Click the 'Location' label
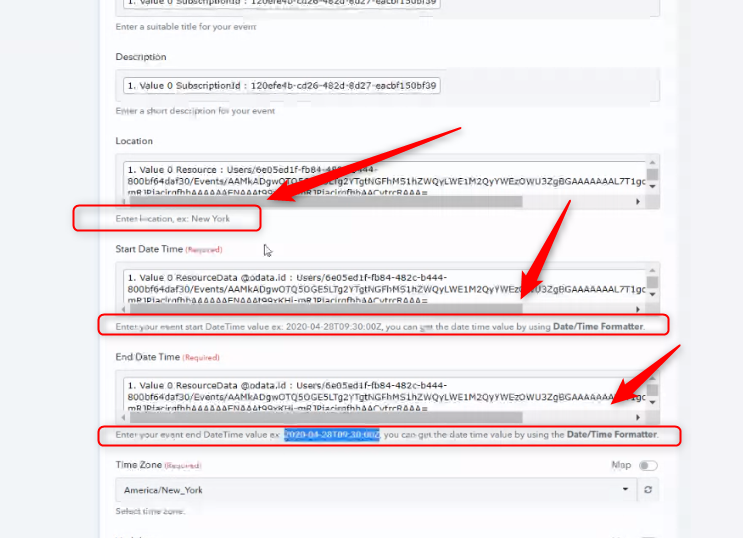743x538 pixels. coord(134,141)
